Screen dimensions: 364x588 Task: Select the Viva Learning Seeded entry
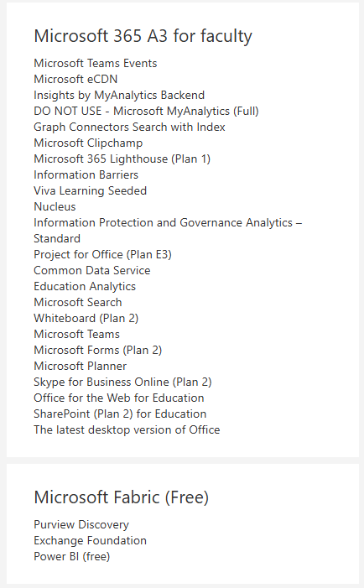coord(90,191)
